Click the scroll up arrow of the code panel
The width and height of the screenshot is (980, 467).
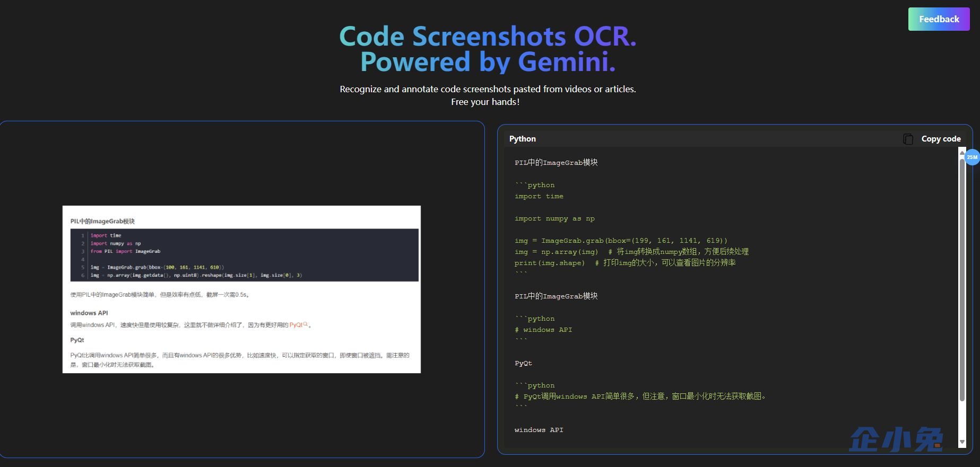(x=962, y=153)
